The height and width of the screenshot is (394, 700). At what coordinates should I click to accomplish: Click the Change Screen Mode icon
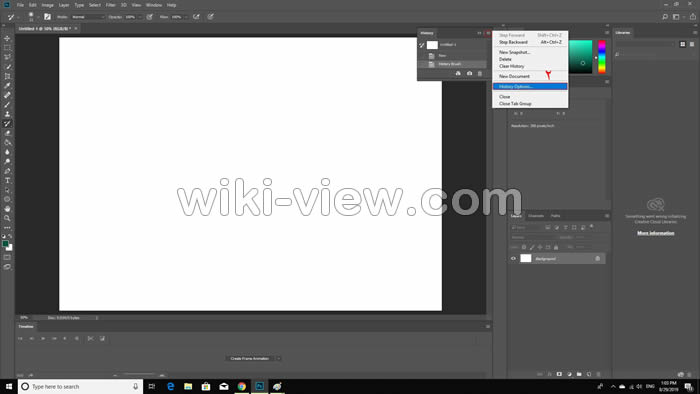pos(7,267)
